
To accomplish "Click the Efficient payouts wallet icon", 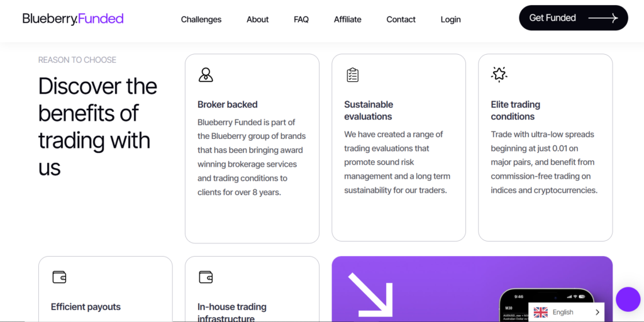I will coord(59,277).
